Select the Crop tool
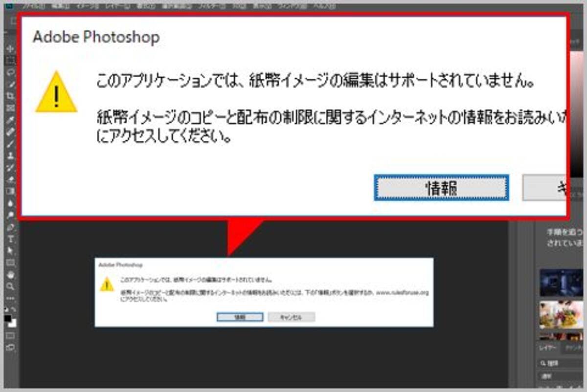Screen dimensions: 587x392 [x=10, y=96]
